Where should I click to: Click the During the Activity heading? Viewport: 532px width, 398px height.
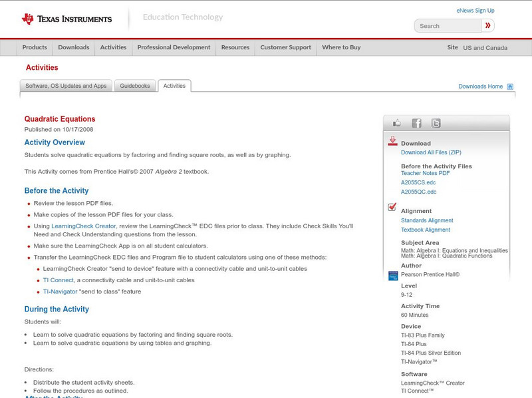57,309
